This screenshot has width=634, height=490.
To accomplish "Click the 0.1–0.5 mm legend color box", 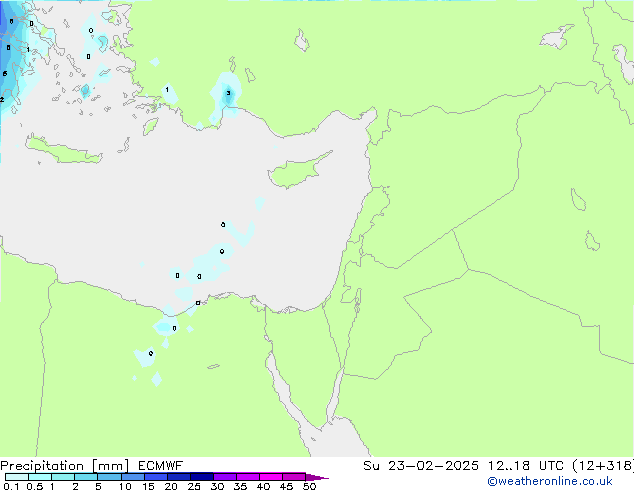I will (x=17, y=477).
